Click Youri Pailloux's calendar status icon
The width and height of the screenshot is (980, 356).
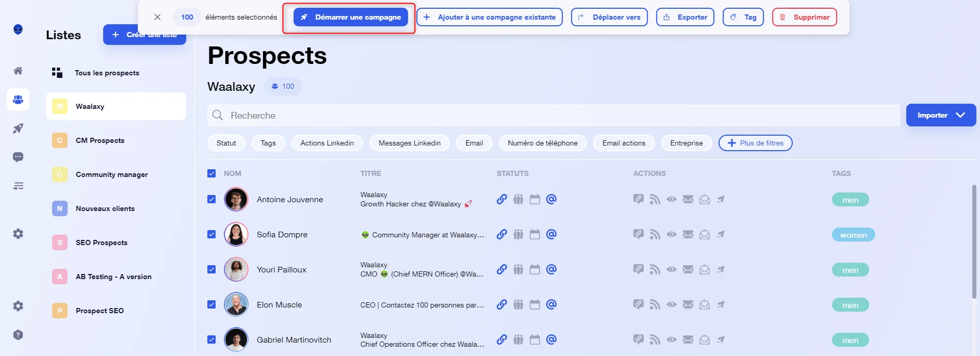pos(535,269)
